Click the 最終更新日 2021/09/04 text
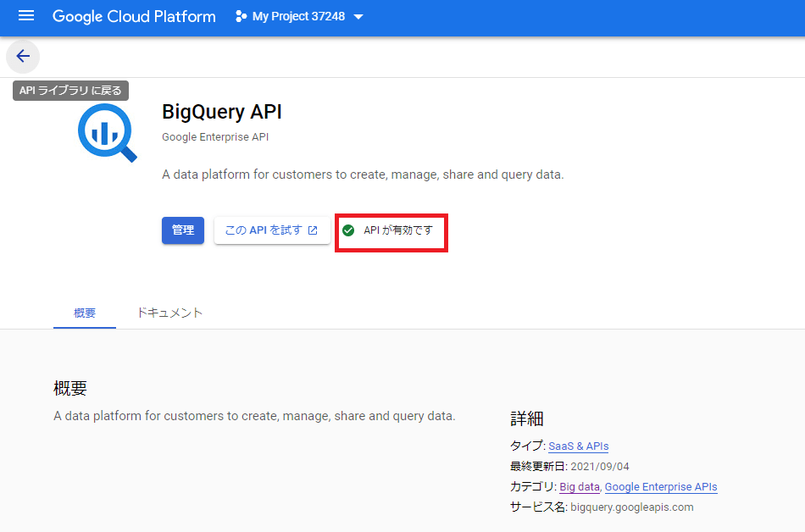This screenshot has width=805, height=532. (569, 466)
